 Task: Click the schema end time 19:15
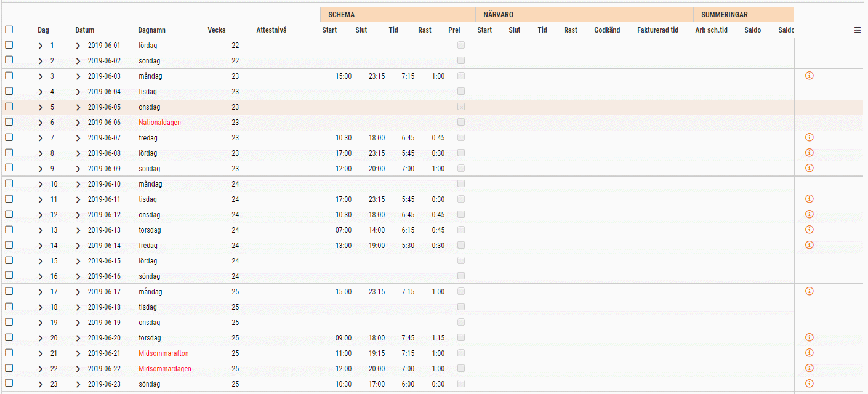(377, 353)
